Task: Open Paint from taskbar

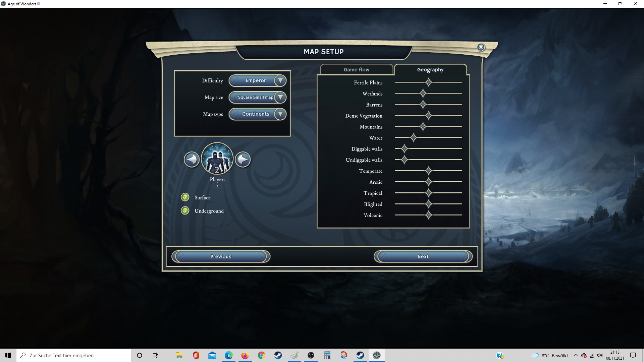Action: point(294,355)
